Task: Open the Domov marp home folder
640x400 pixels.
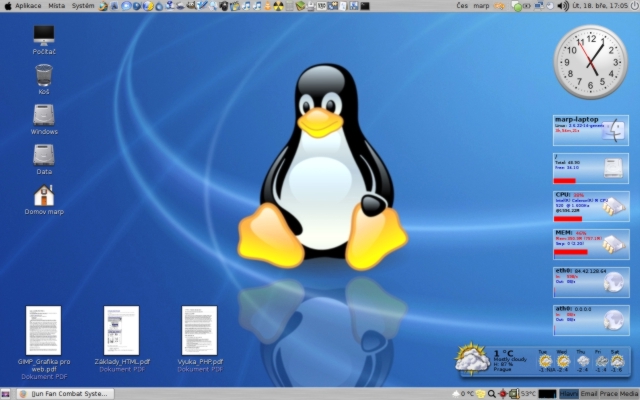Action: pos(44,199)
